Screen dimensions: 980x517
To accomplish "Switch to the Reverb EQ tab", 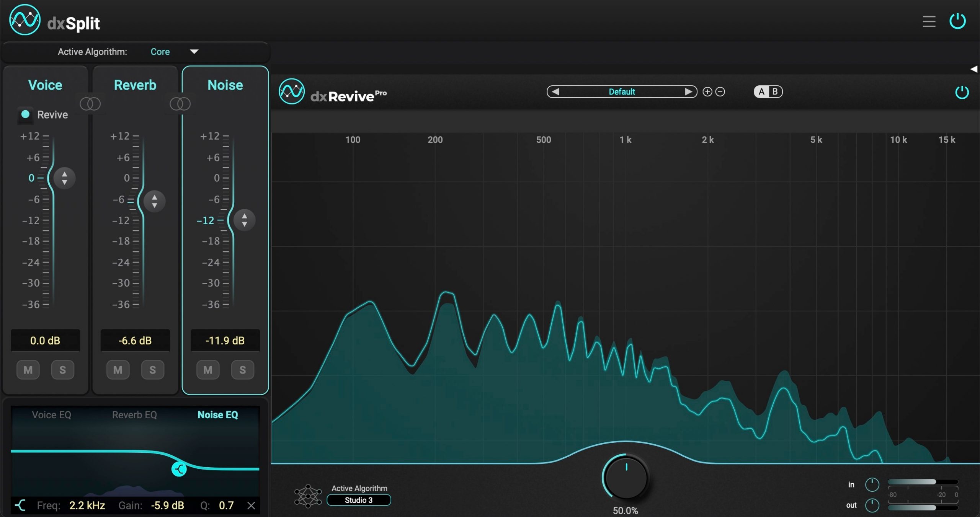I will point(134,414).
